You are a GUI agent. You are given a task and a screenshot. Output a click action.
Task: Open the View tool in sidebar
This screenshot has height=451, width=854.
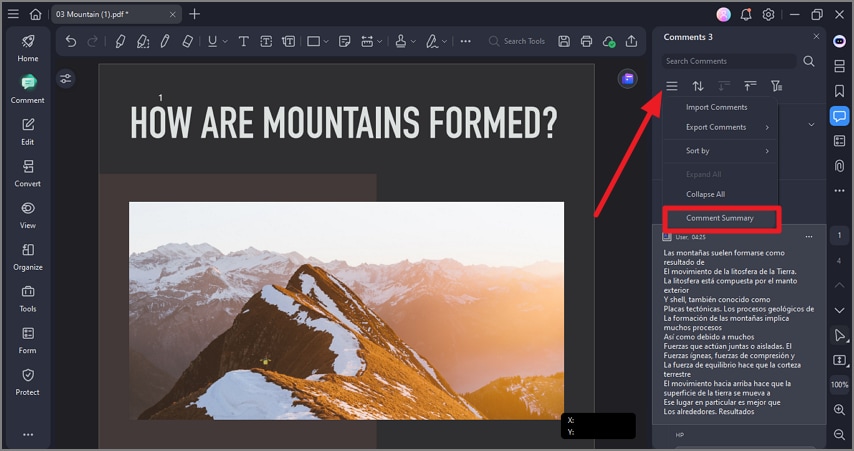click(x=28, y=215)
